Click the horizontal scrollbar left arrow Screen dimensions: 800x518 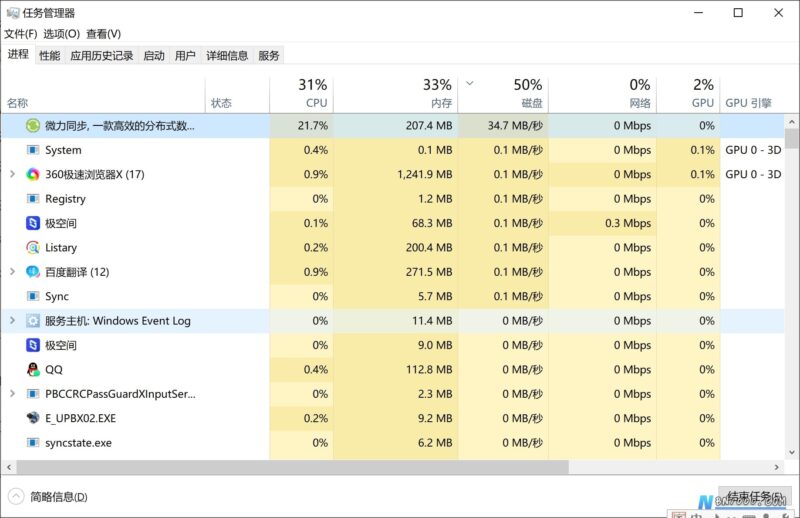[x=9, y=467]
